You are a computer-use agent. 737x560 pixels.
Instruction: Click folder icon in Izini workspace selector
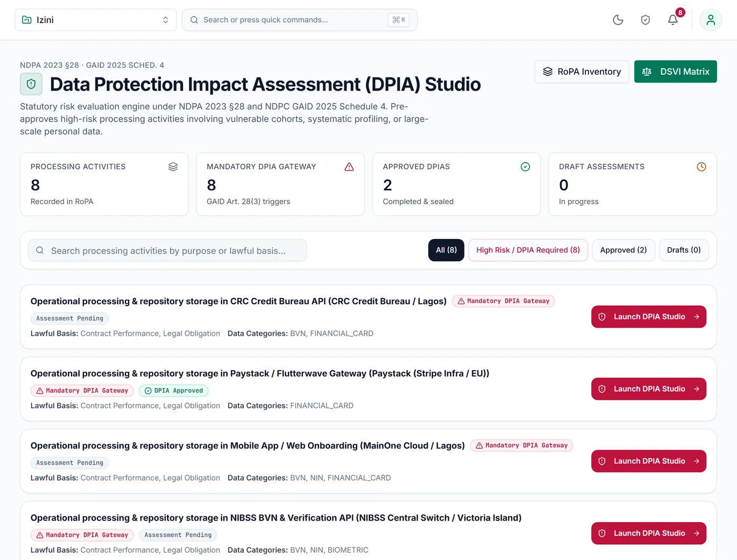click(27, 20)
